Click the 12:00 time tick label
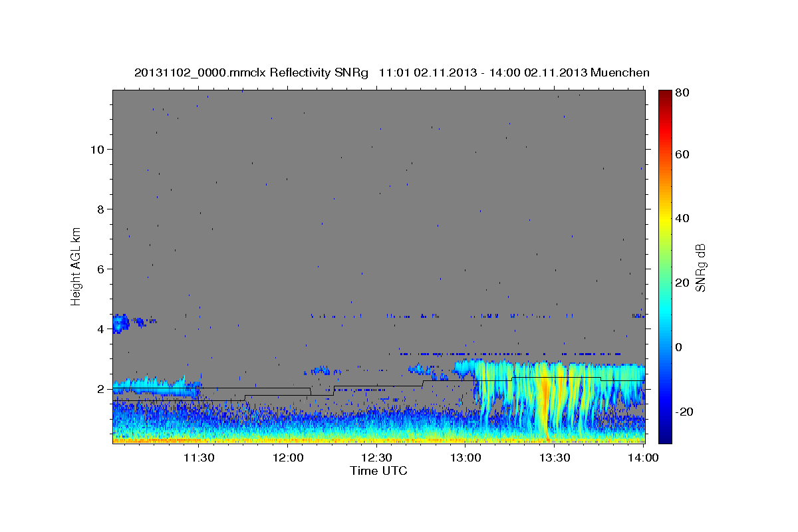The height and width of the screenshot is (532, 798). tap(288, 458)
